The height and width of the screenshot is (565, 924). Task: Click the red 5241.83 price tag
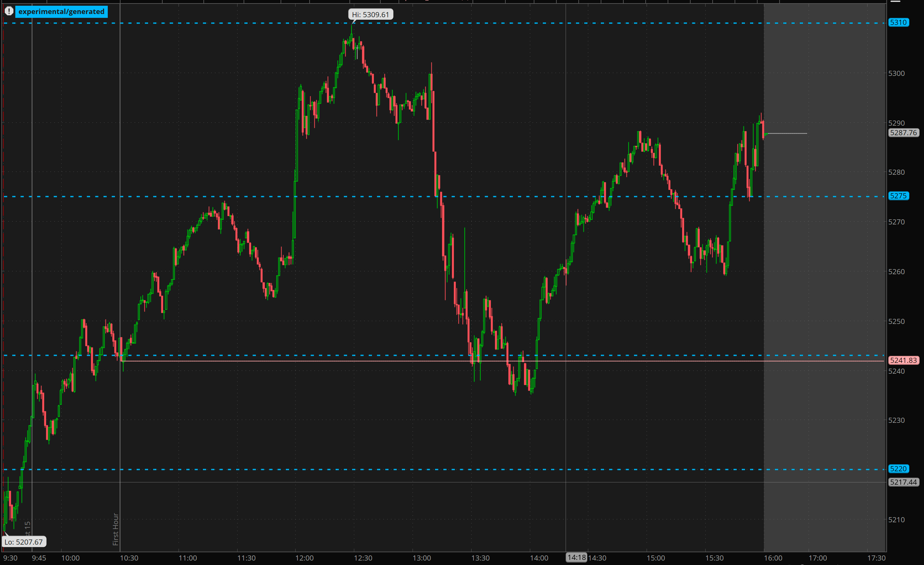pos(903,360)
